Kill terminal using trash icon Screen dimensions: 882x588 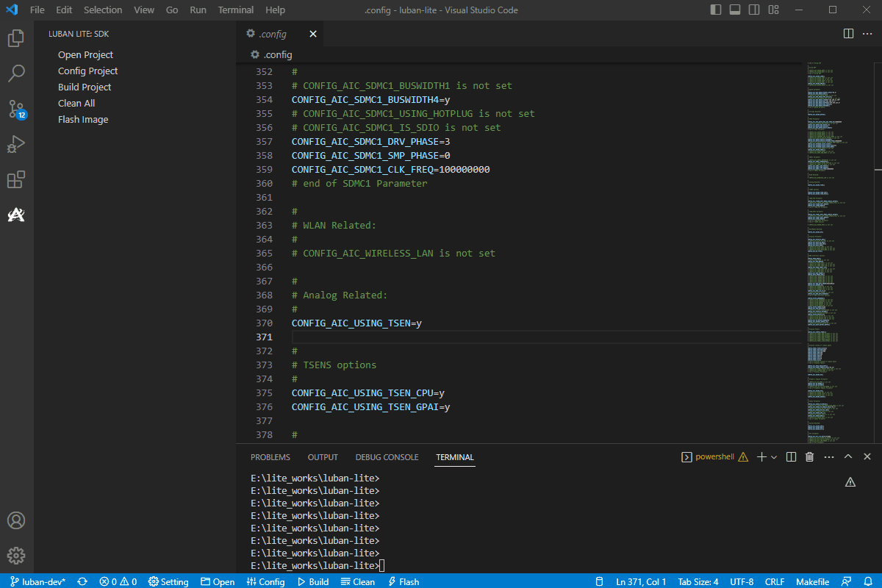[809, 457]
